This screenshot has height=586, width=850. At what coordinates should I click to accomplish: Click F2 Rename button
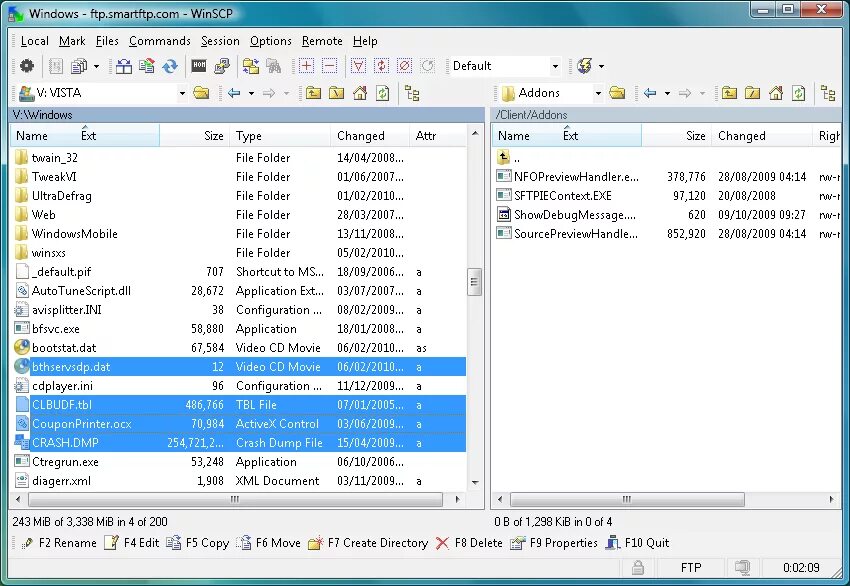[x=59, y=543]
